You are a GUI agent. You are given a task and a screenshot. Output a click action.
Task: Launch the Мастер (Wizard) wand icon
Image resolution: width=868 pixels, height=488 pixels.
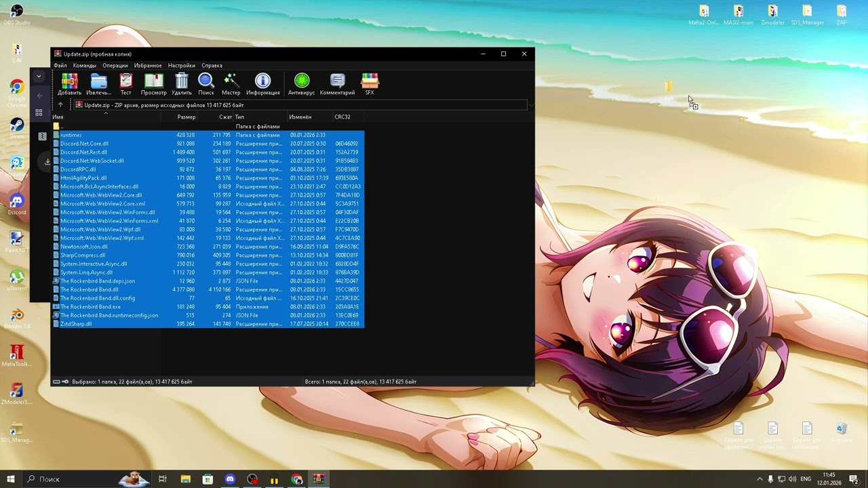[x=231, y=84]
